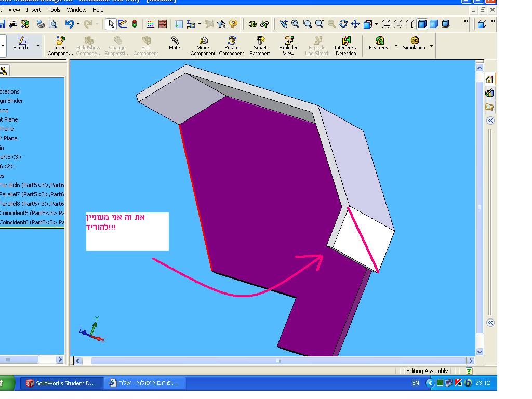Toggle Shaded With Edges display mode

coord(421,24)
